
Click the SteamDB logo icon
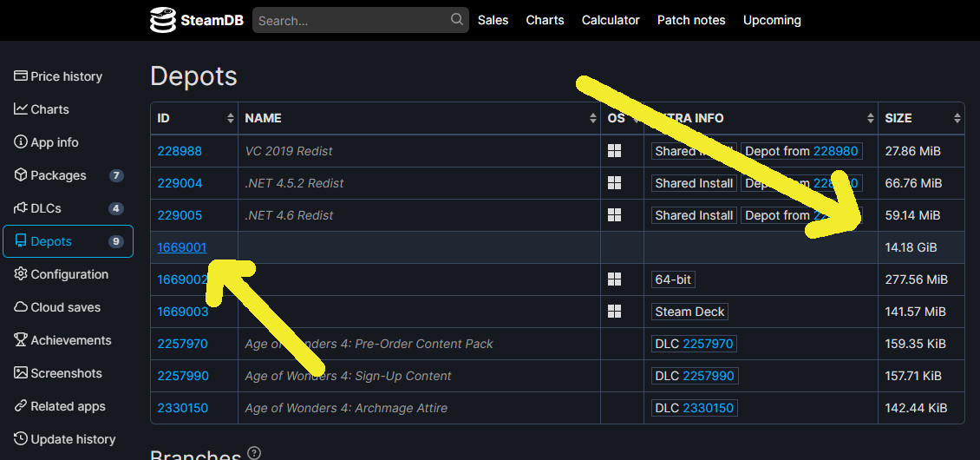tap(163, 20)
